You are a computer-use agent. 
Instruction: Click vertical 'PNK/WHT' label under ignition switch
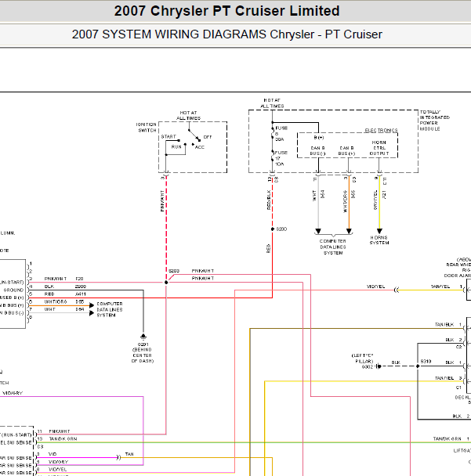click(x=162, y=200)
